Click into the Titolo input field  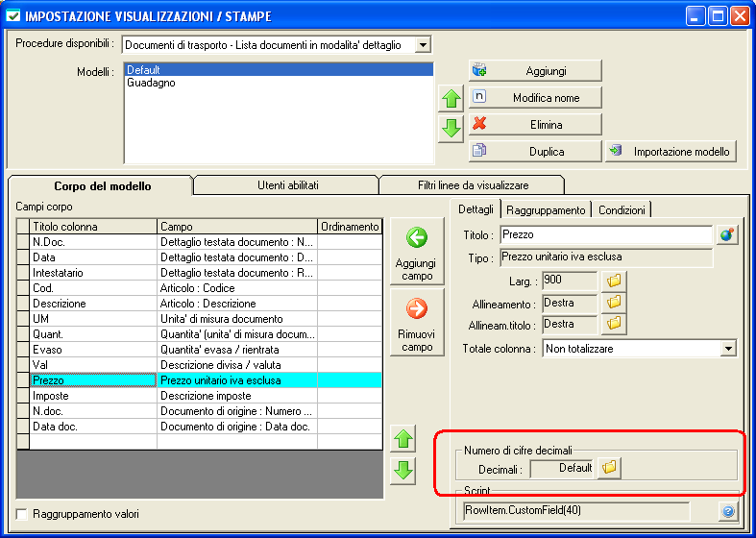pyautogui.click(x=606, y=235)
